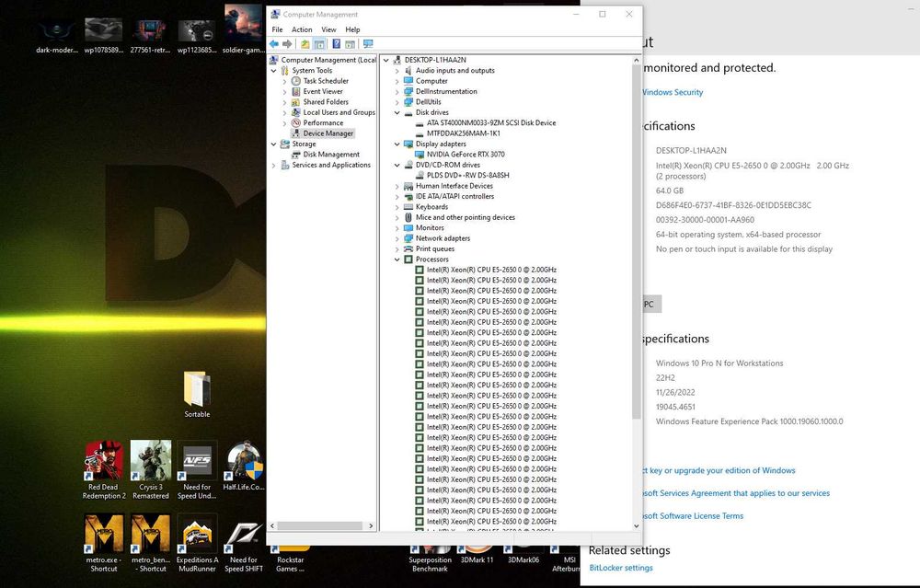The image size is (920, 588).
Task: Open Red Dead Redemption 2 desktop shortcut
Action: [104, 470]
